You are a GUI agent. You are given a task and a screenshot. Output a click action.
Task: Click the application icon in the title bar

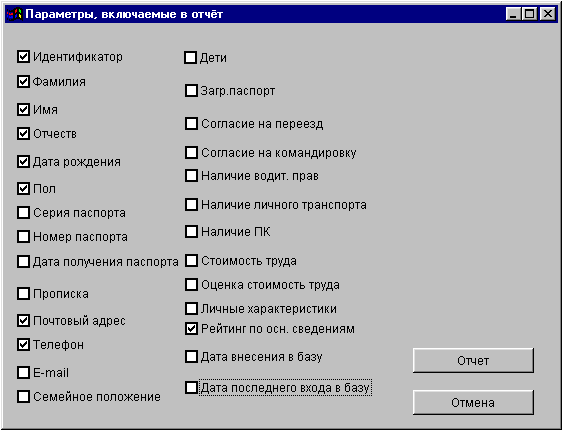click(x=14, y=14)
